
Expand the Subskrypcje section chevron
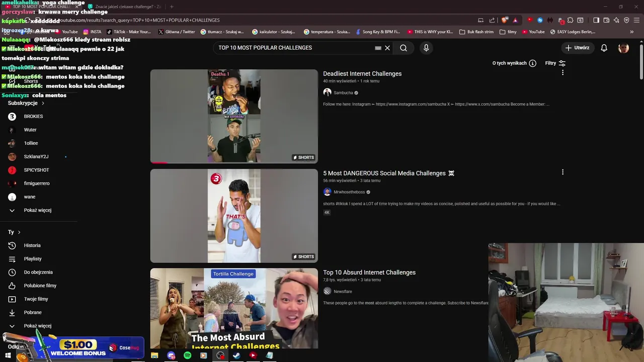[x=43, y=103]
